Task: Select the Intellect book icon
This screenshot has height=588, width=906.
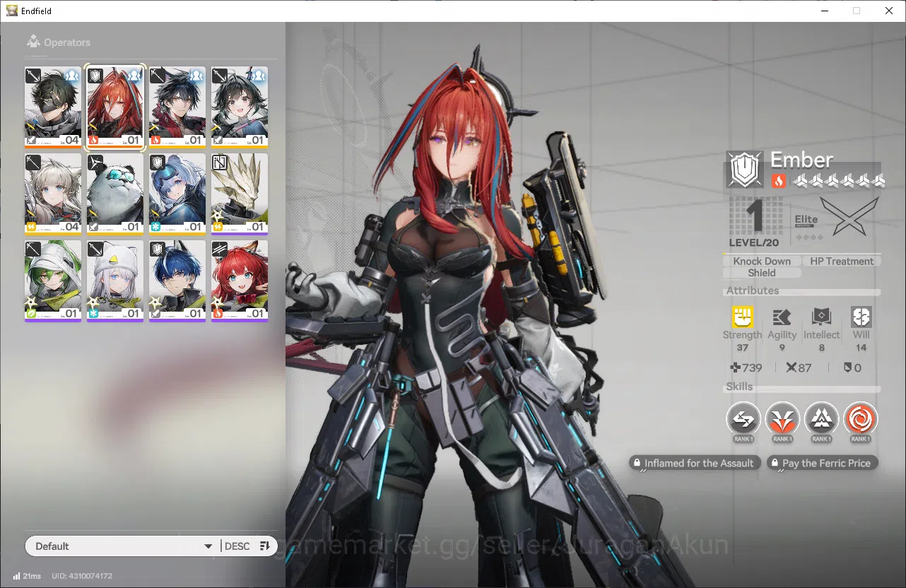Action: pos(822,317)
